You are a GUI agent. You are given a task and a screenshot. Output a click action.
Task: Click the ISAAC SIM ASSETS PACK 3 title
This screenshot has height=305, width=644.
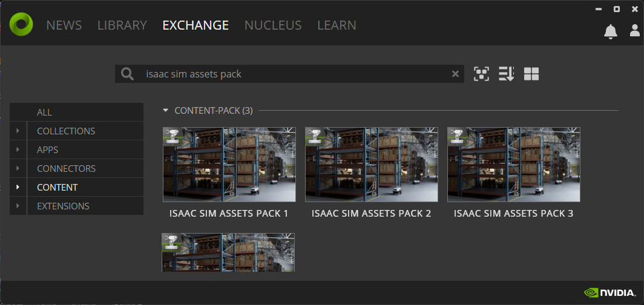coord(513,214)
